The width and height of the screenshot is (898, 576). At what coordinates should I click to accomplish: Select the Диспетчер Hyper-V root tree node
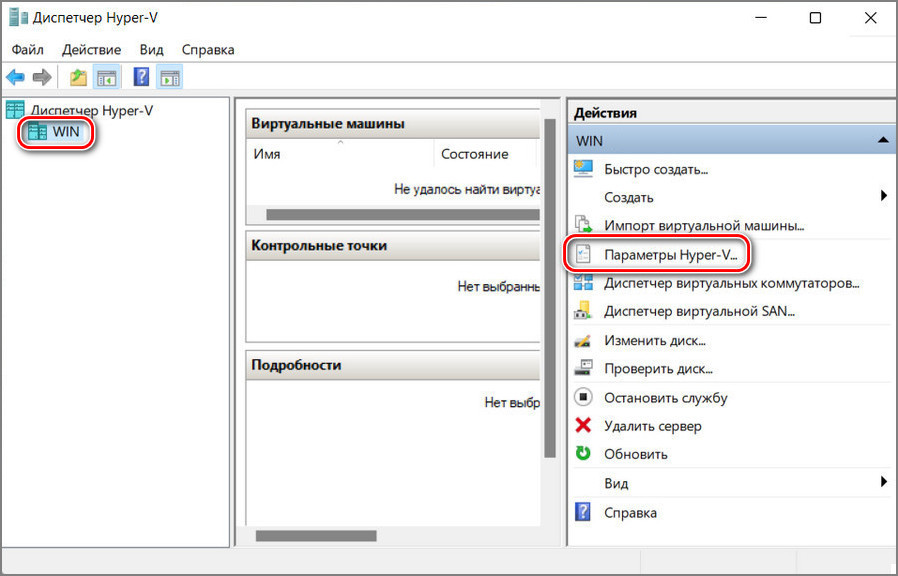tap(92, 110)
